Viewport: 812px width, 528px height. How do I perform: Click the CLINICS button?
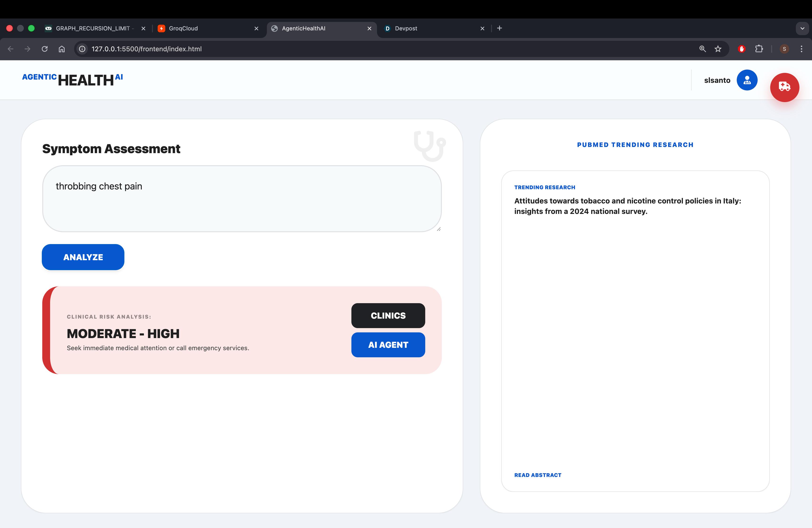[388, 316]
